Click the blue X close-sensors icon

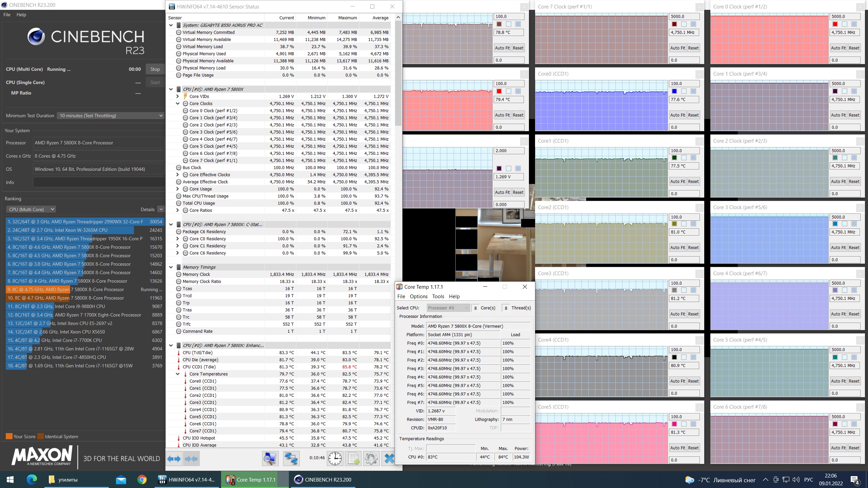tap(389, 459)
